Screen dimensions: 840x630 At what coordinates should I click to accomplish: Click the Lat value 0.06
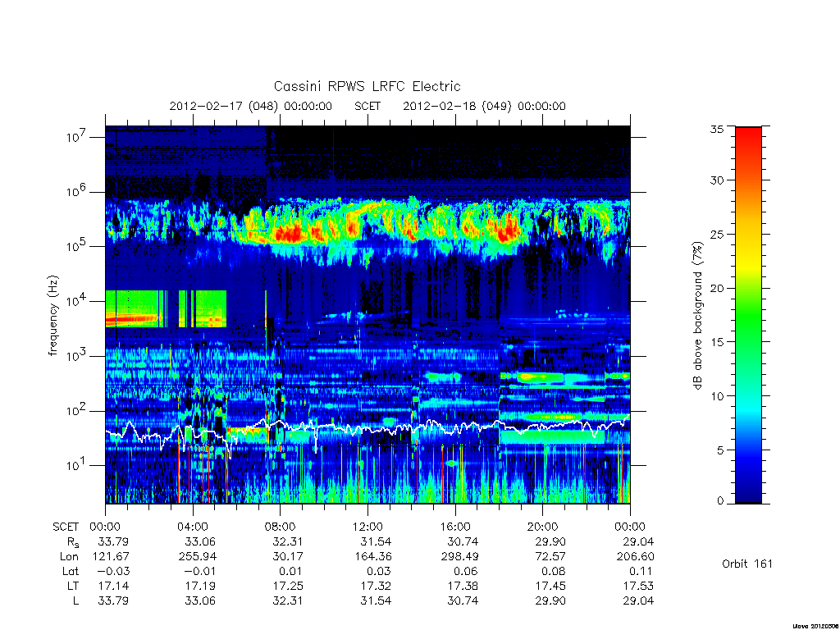(x=463, y=572)
